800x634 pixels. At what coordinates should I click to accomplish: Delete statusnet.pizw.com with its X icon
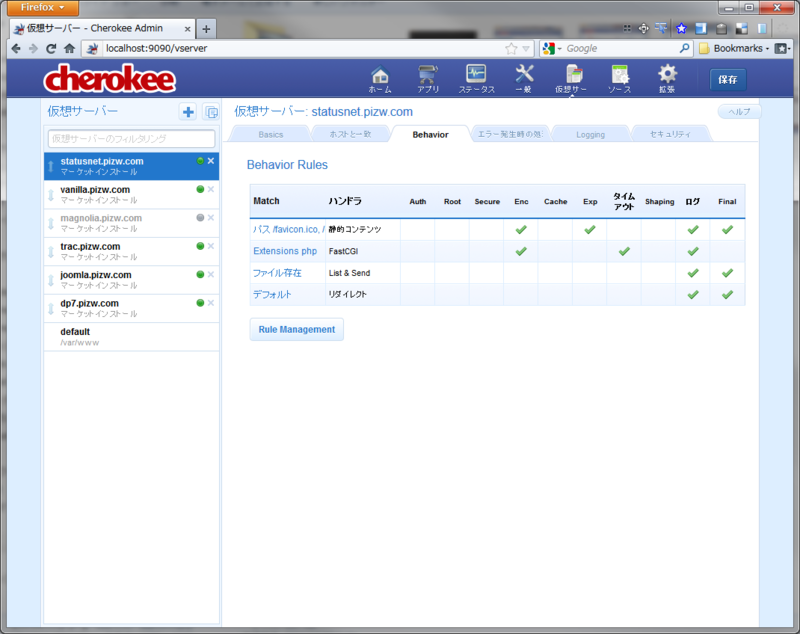pyautogui.click(x=211, y=161)
